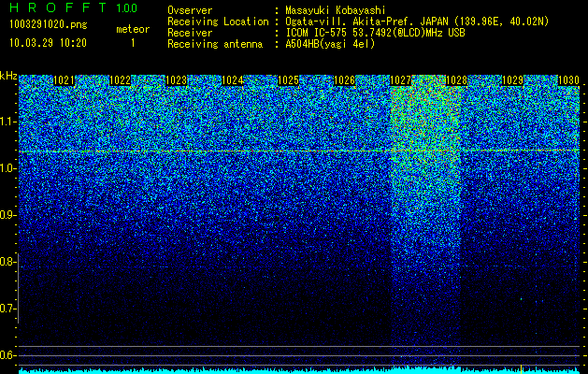Click the cyan signal level graph at bottom

tap(299, 370)
